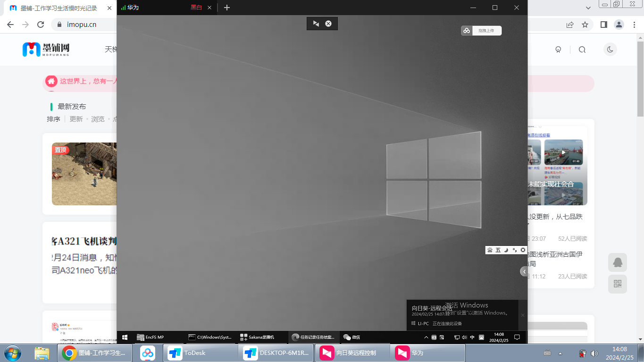The height and width of the screenshot is (362, 644).
Task: Click the page scrollbar up arrow
Action: tap(640, 37)
